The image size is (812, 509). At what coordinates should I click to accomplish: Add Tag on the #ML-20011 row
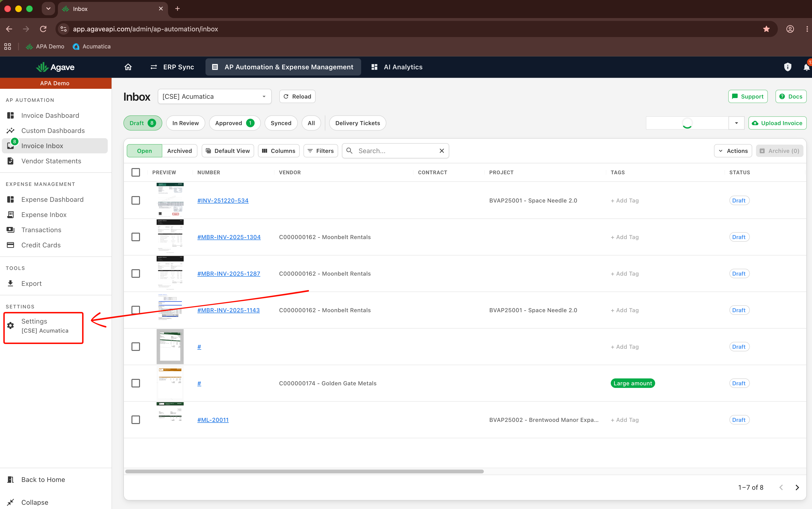[x=625, y=420]
